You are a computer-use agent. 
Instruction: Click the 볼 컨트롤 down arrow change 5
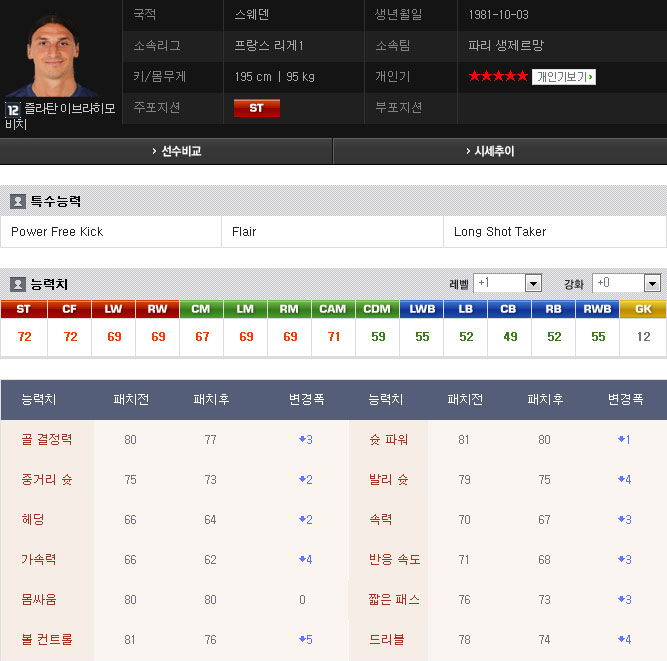click(x=305, y=639)
